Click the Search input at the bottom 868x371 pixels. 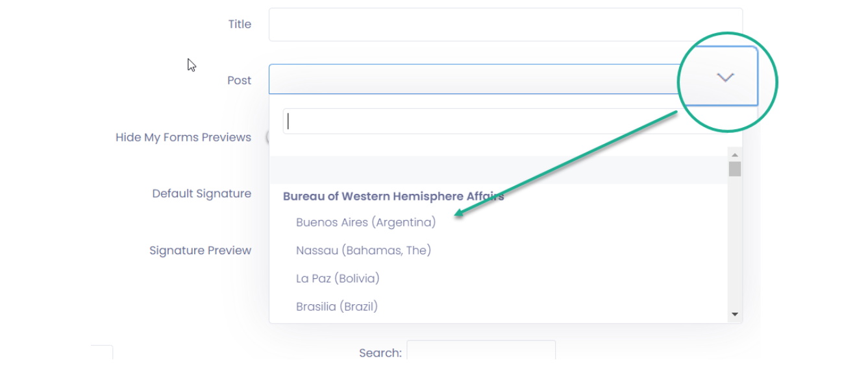pos(481,352)
